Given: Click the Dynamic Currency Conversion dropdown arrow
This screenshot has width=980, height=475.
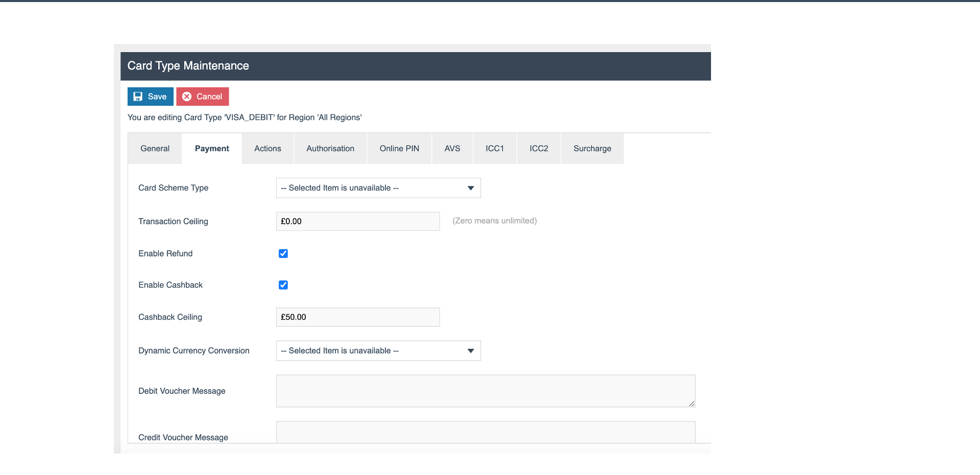Looking at the screenshot, I should point(470,351).
